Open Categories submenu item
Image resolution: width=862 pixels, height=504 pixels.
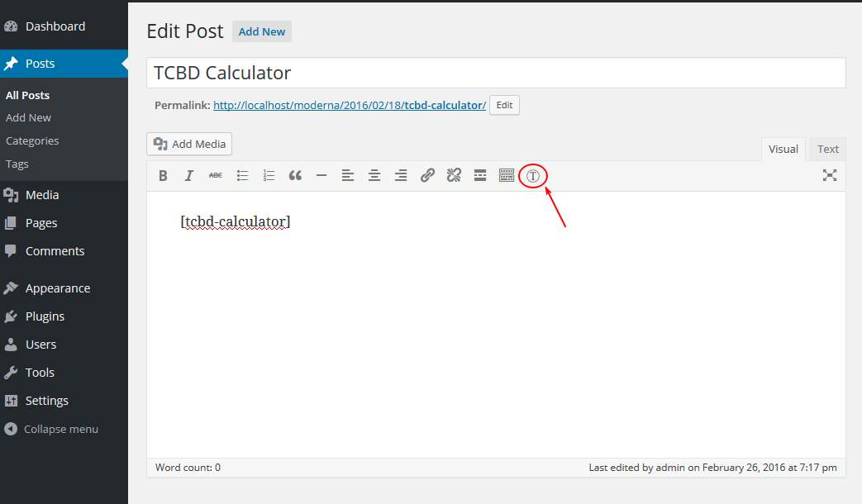coord(32,140)
